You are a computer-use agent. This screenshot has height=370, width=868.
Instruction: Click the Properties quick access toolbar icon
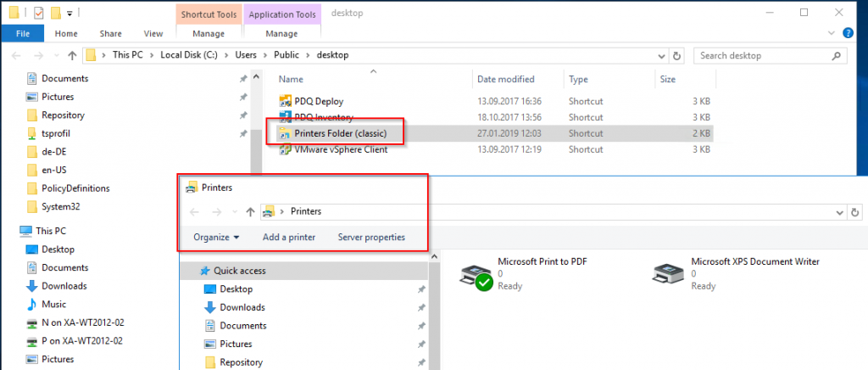pyautogui.click(x=39, y=12)
